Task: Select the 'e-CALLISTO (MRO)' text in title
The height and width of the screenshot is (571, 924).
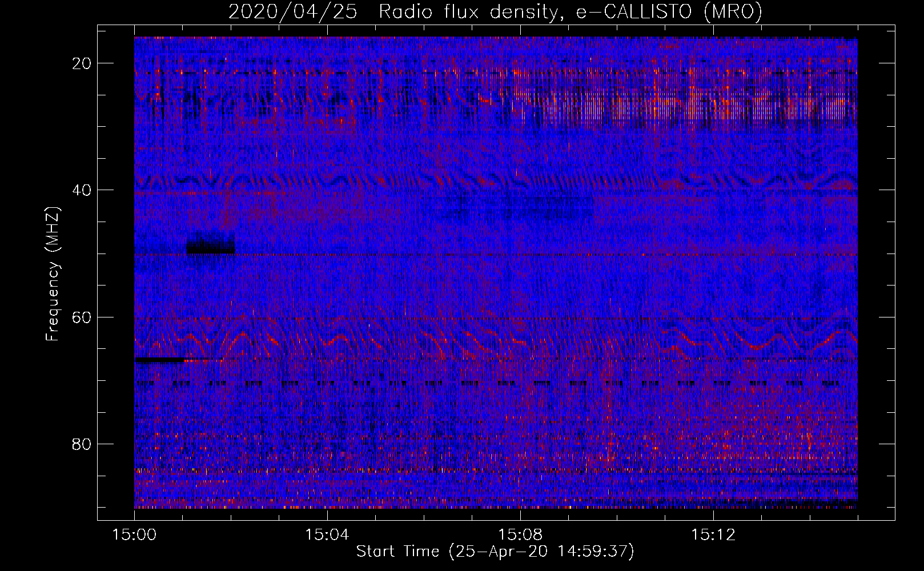Action: [x=669, y=12]
